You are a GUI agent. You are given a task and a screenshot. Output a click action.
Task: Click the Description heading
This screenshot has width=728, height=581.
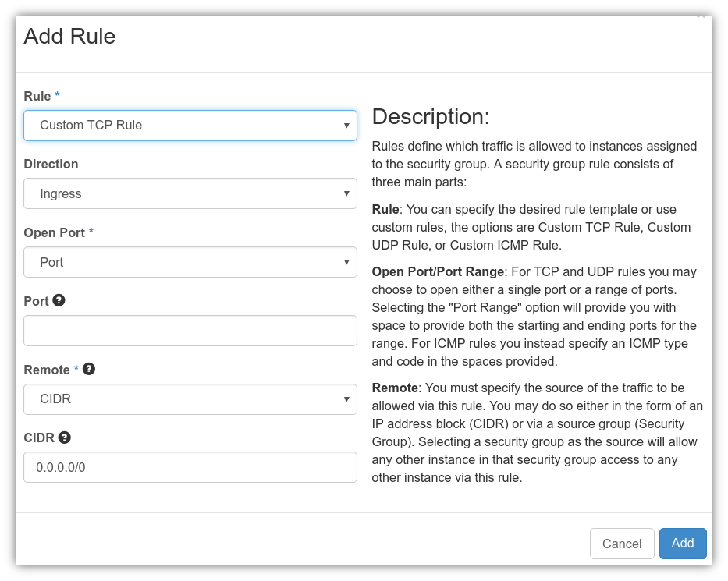(x=430, y=117)
